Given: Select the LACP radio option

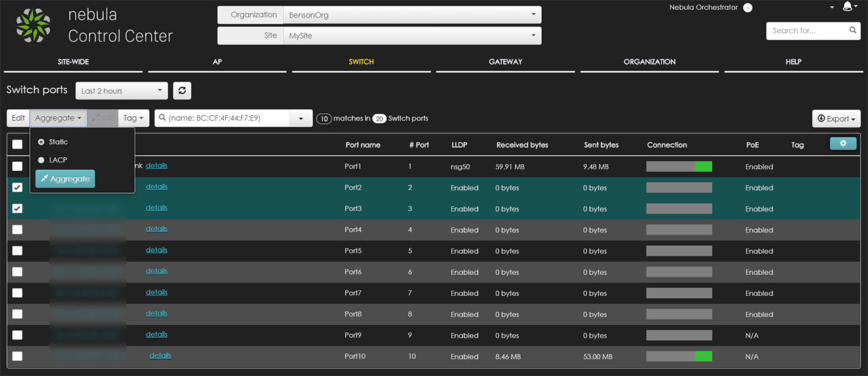Looking at the screenshot, I should [41, 160].
